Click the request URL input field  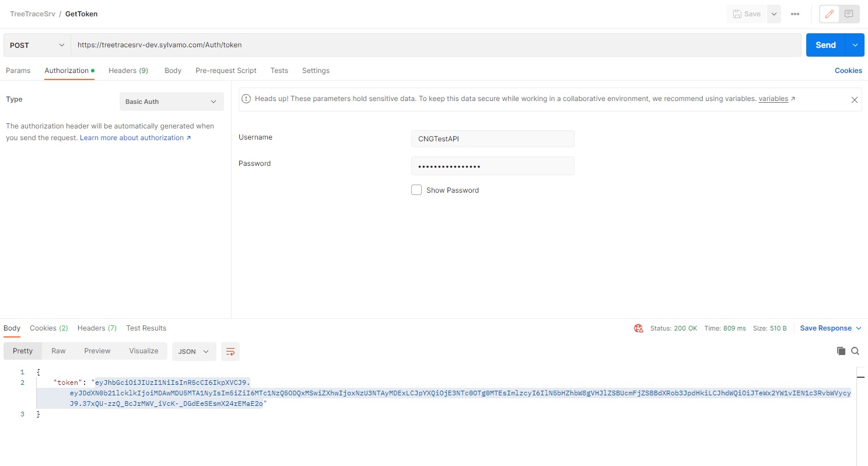[x=408, y=44]
